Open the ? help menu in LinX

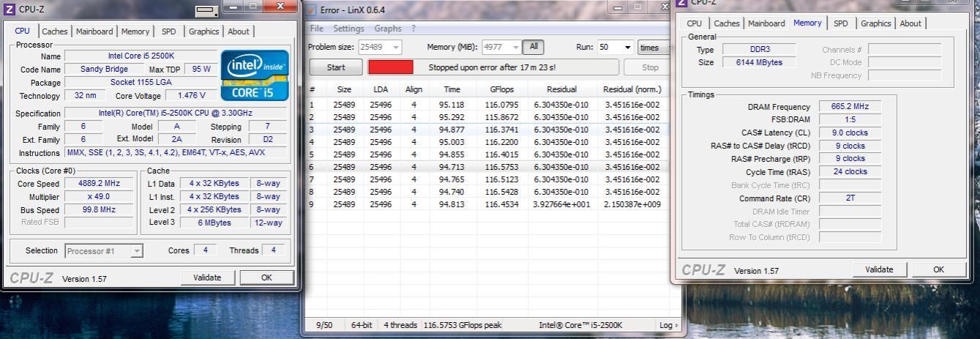(414, 29)
